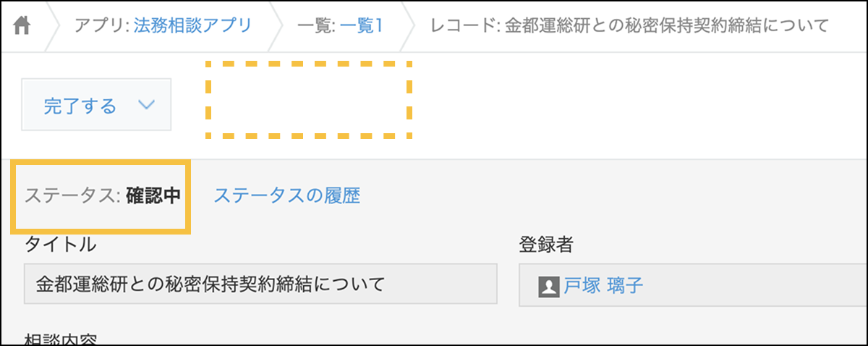Image resolution: width=868 pixels, height=346 pixels.
Task: Click the 戸塚 璃子 user avatar icon
Action: click(549, 286)
